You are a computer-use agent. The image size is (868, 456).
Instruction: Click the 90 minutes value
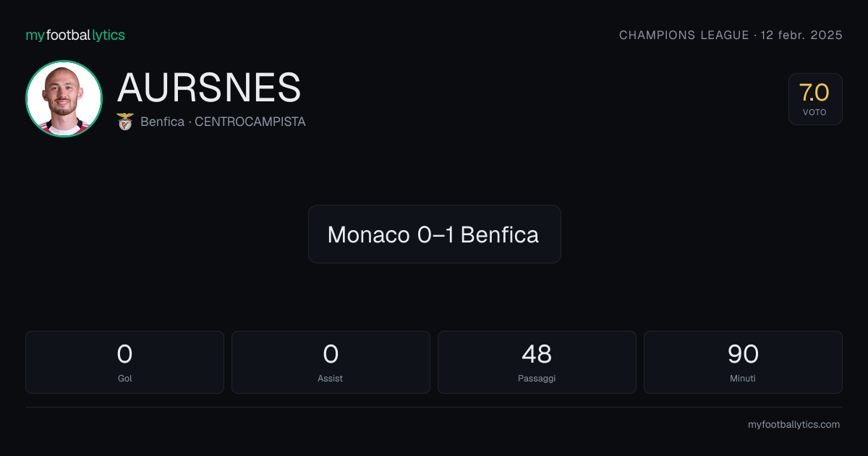click(743, 354)
